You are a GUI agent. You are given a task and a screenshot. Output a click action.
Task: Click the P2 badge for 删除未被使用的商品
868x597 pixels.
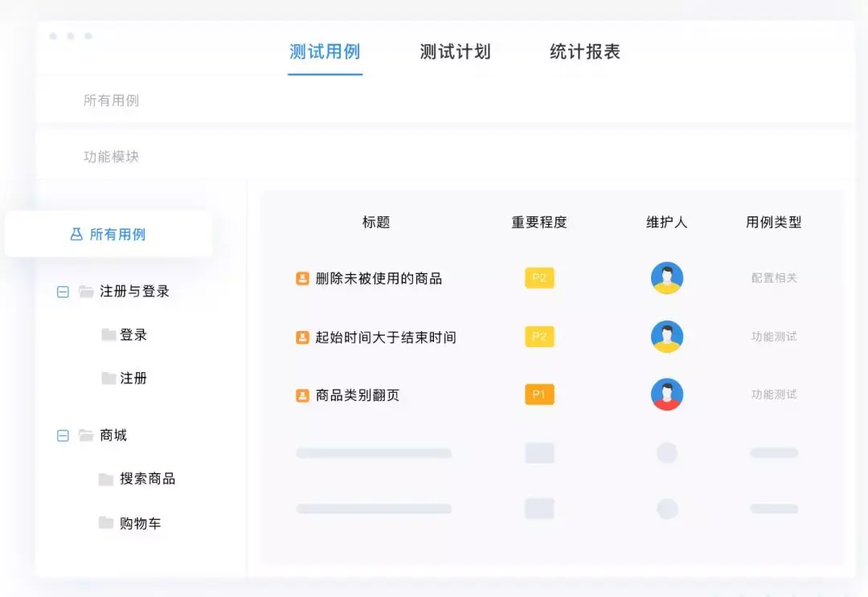[540, 278]
